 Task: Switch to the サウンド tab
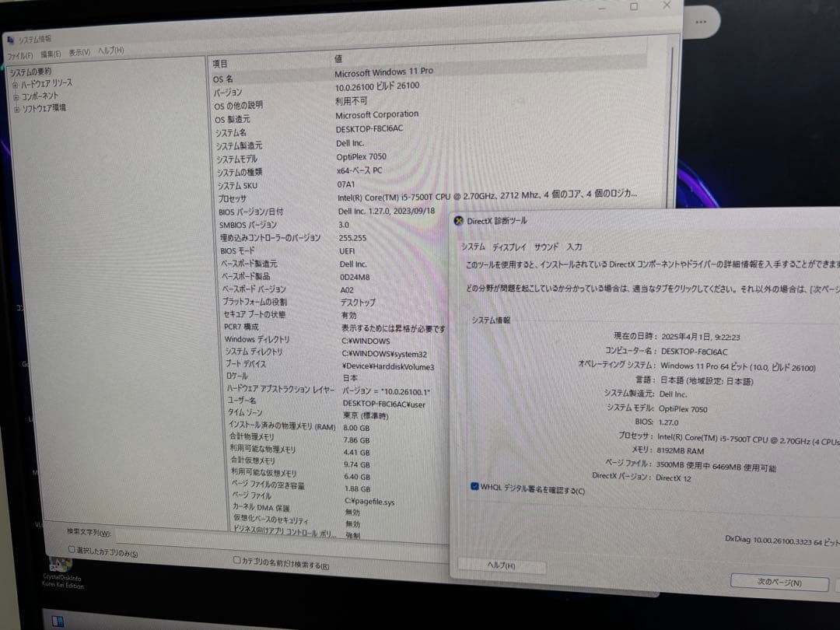pyautogui.click(x=547, y=247)
